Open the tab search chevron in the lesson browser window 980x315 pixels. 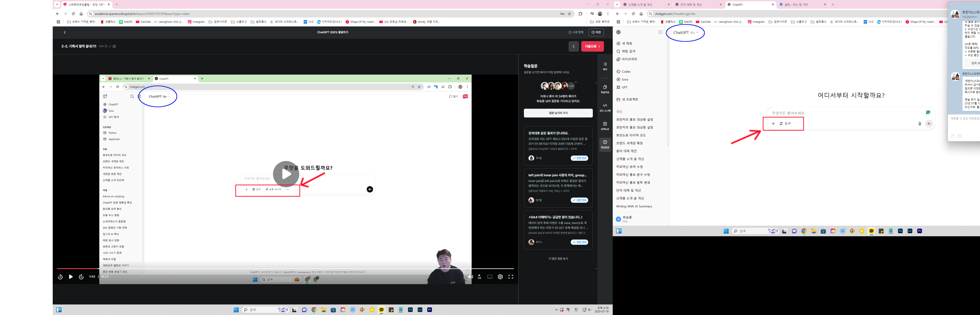pyautogui.click(x=57, y=5)
